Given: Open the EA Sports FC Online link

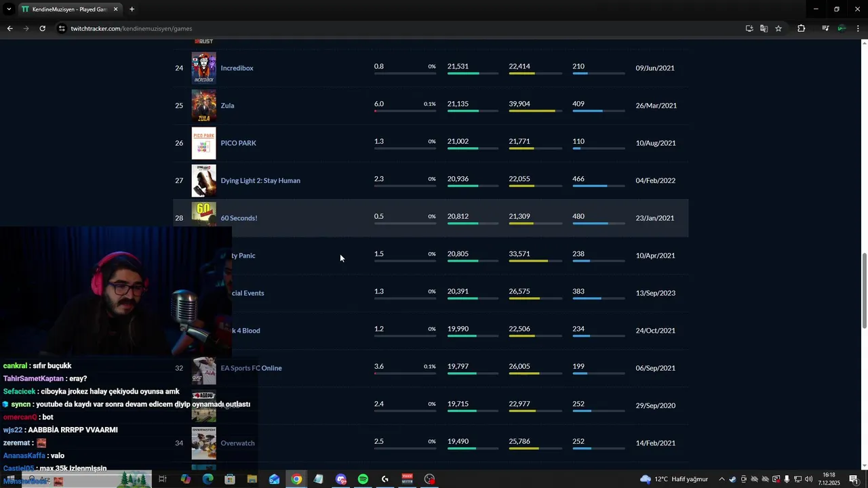Looking at the screenshot, I should pos(251,368).
